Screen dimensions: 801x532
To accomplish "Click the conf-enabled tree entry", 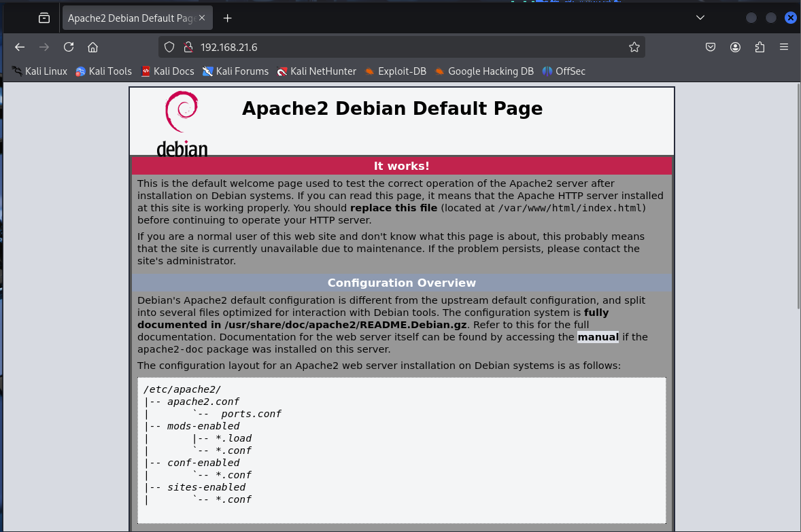I will (x=203, y=463).
